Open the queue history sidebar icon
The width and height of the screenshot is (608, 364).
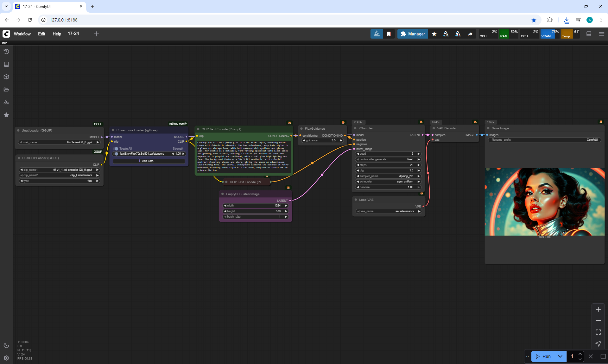(x=6, y=52)
